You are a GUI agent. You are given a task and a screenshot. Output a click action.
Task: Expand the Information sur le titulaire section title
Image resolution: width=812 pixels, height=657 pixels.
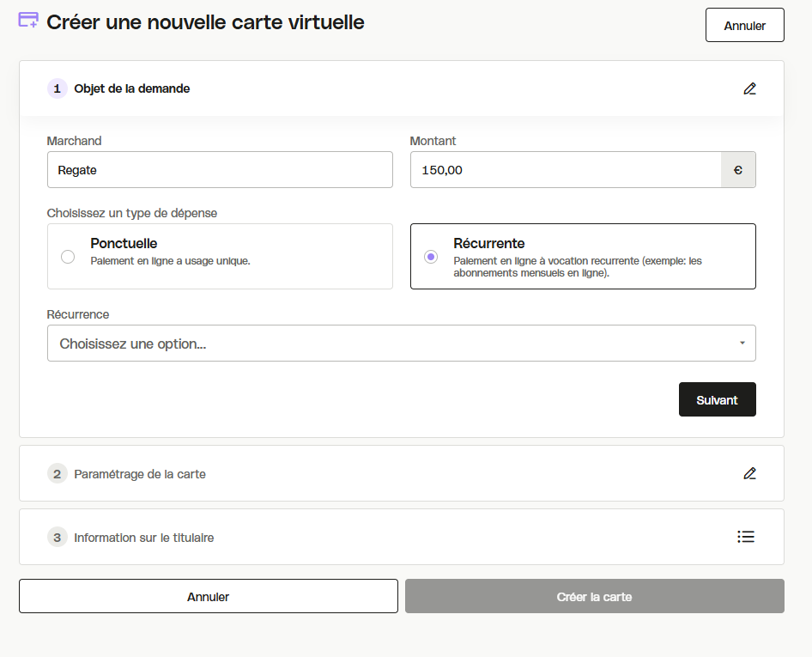coord(144,538)
